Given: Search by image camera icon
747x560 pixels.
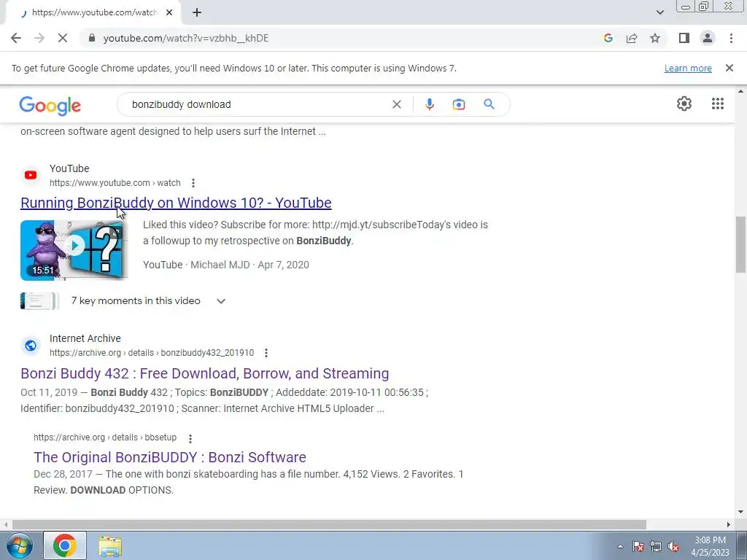Looking at the screenshot, I should tap(458, 104).
